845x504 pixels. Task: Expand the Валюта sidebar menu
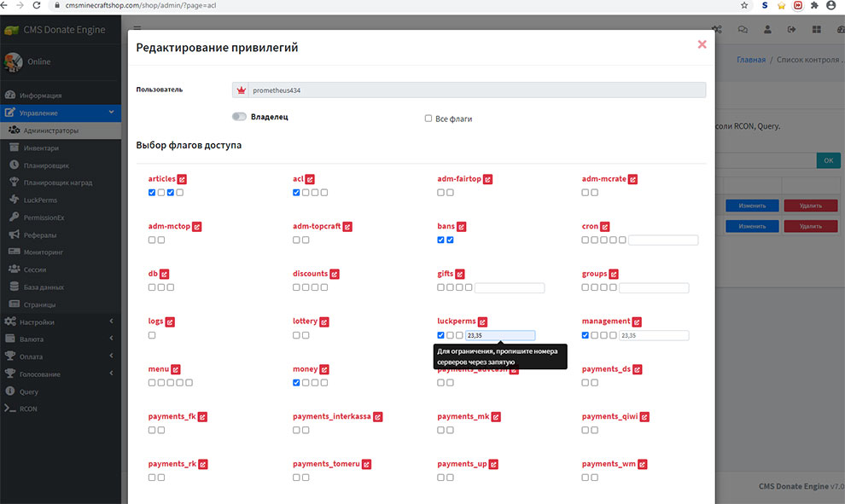pyautogui.click(x=60, y=339)
